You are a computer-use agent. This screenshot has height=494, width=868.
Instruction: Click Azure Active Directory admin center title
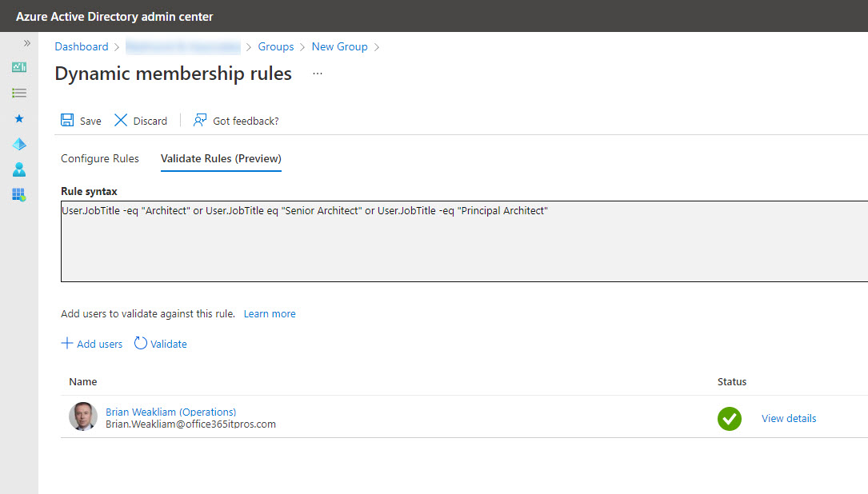[x=114, y=17]
